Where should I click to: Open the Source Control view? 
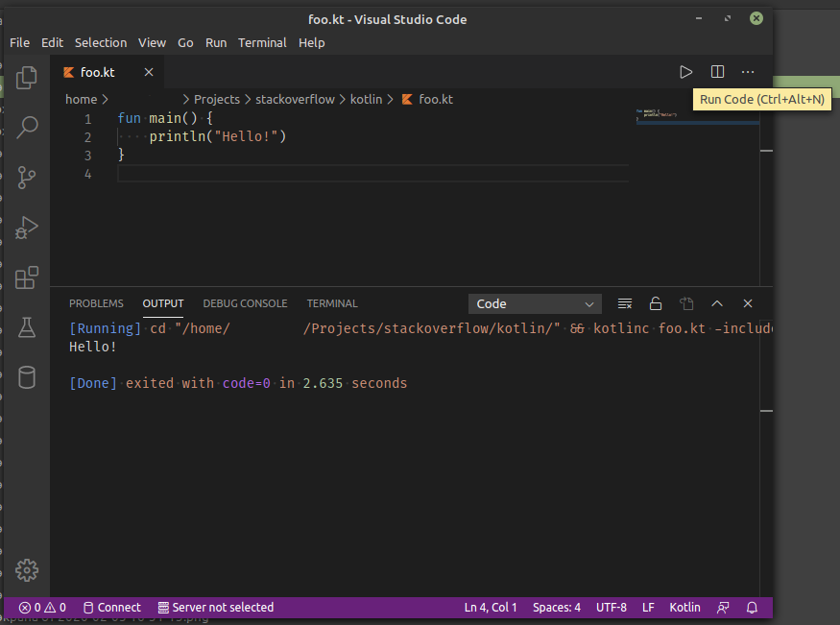pos(27,177)
